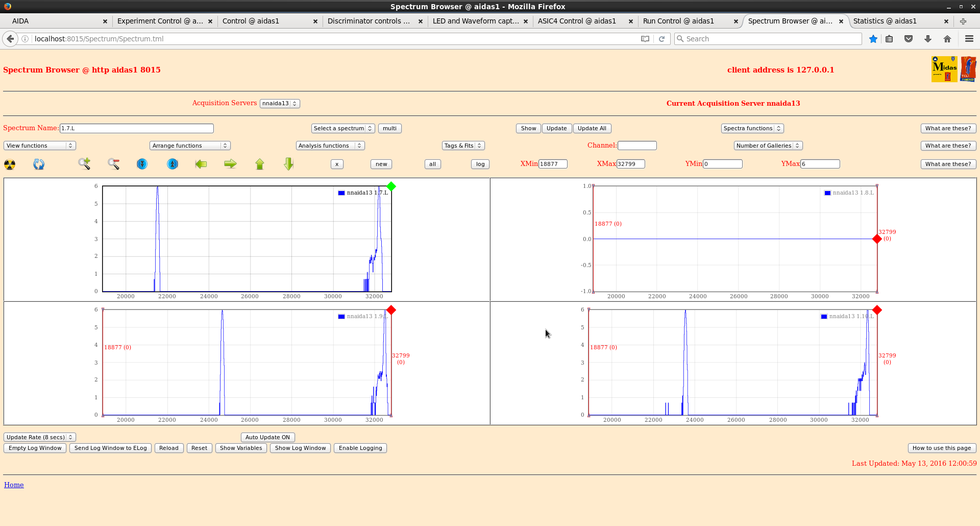Click the new button
The width and height of the screenshot is (980, 526).
(x=381, y=164)
